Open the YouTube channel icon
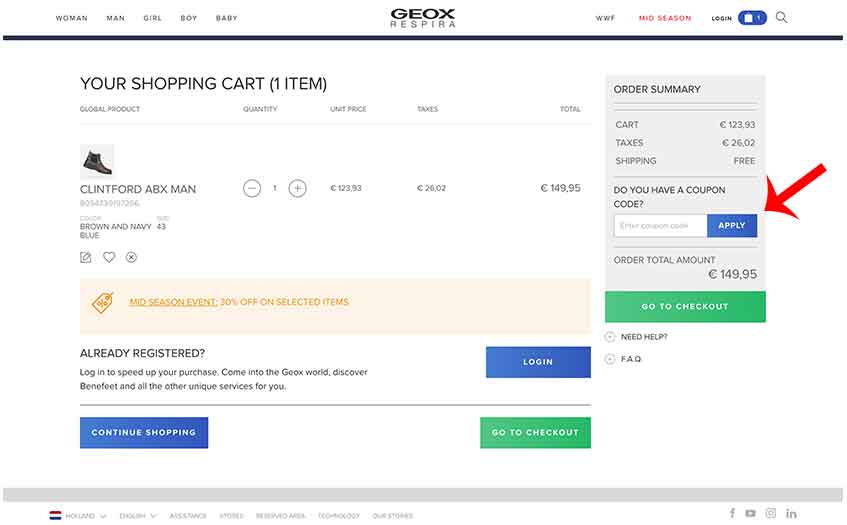Screen dimensions: 847x525 (x=750, y=513)
